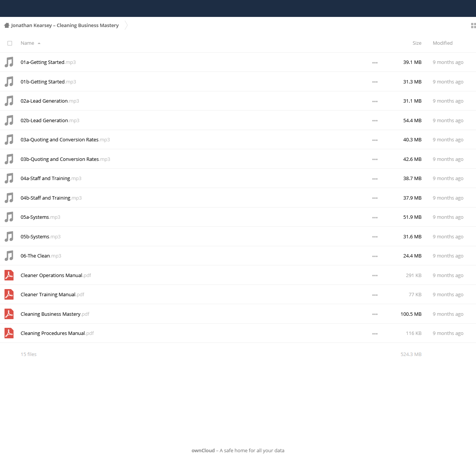
Task: Open file 03b-Quoting and Conversion Rates.mp3
Action: [65, 159]
